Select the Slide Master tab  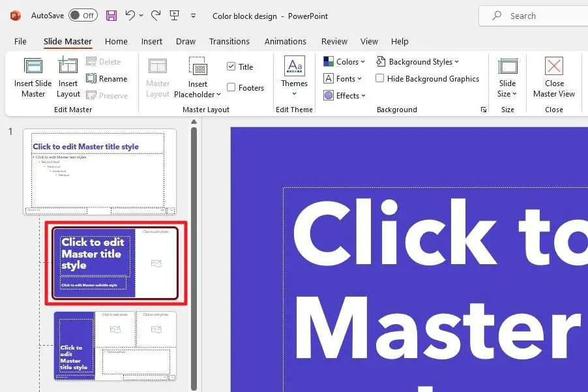(68, 41)
